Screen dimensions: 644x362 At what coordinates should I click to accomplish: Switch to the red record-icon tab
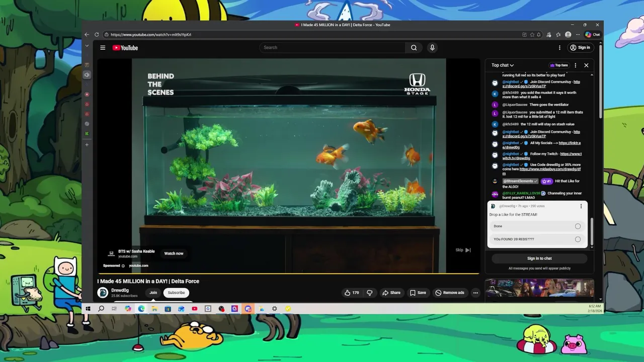(87, 95)
